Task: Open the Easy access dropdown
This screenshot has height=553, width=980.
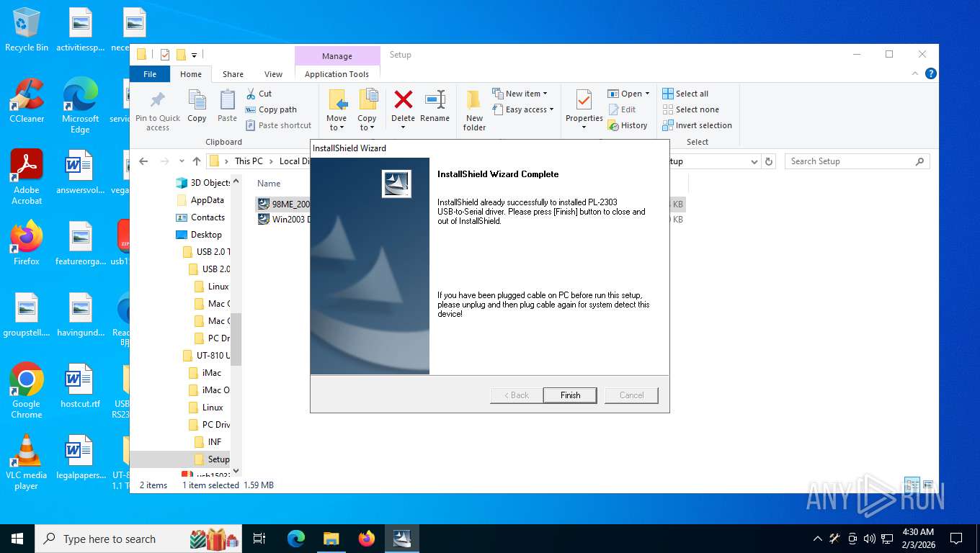Action: [523, 109]
